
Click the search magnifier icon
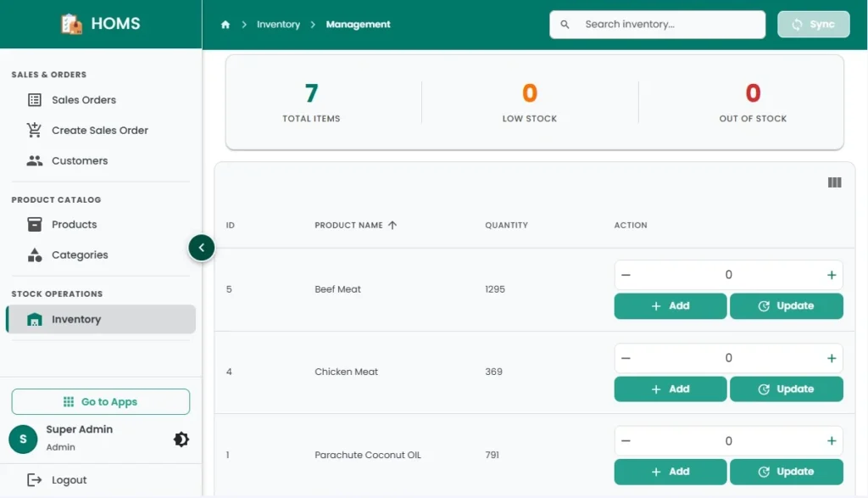click(x=565, y=25)
